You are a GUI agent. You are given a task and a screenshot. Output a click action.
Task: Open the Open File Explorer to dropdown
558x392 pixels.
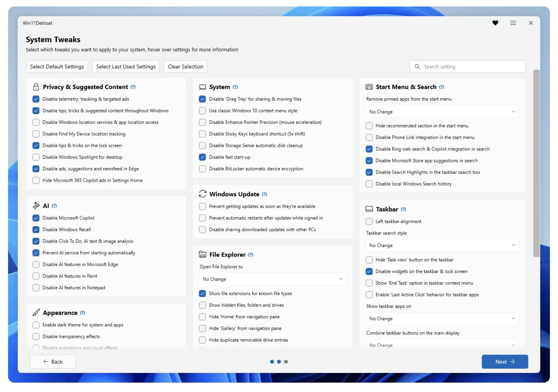(x=273, y=279)
